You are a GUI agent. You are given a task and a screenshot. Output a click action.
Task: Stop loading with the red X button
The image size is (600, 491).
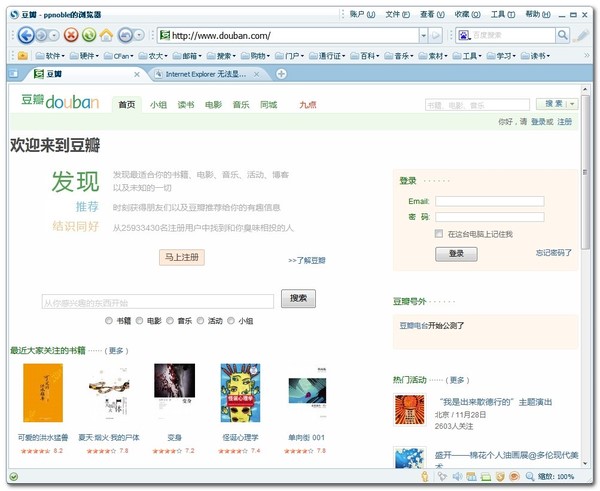click(x=71, y=35)
